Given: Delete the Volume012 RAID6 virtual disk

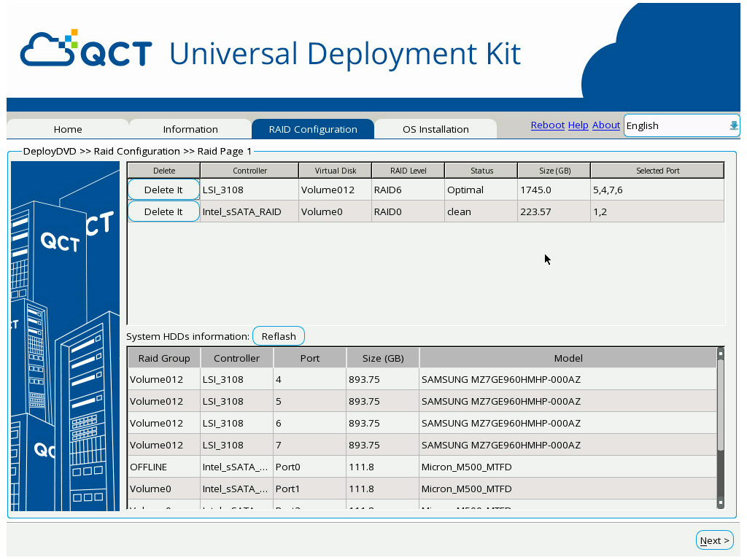Looking at the screenshot, I should click(163, 190).
